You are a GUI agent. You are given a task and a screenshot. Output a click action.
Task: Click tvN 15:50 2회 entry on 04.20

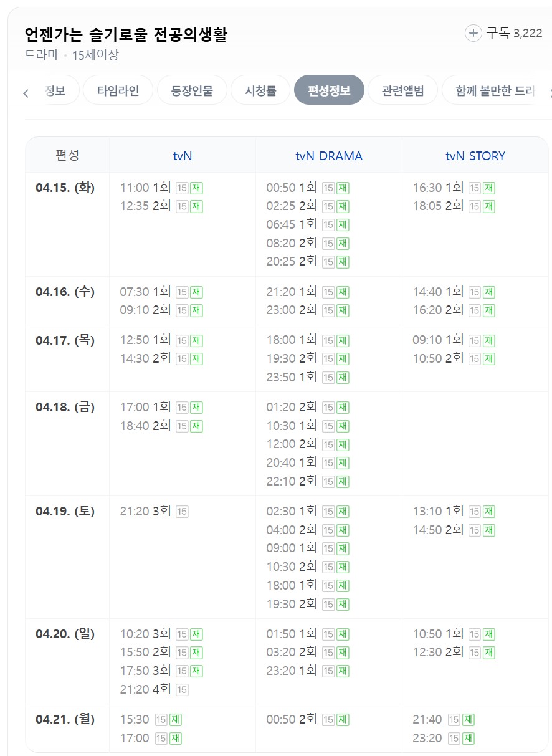162,652
